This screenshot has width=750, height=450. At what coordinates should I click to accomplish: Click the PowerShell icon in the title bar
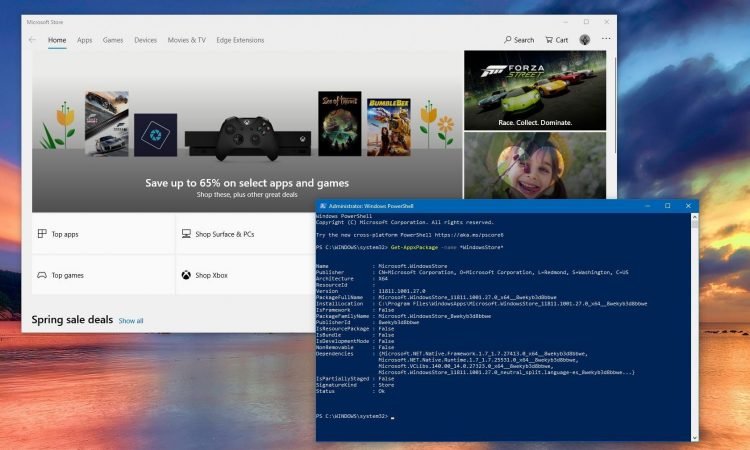[322, 205]
